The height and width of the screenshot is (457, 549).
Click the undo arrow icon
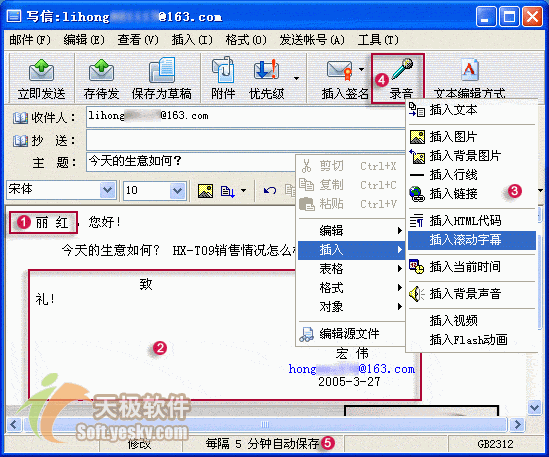coord(270,191)
